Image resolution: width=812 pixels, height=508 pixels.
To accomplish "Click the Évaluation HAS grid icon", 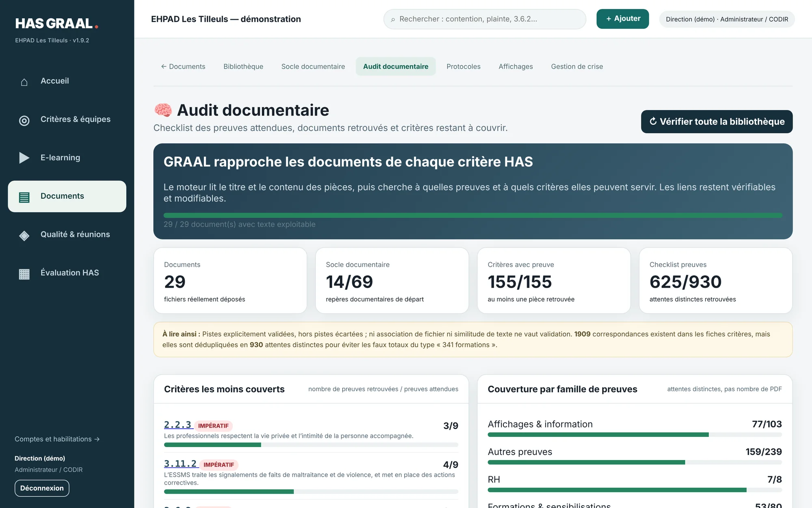I will [24, 274].
